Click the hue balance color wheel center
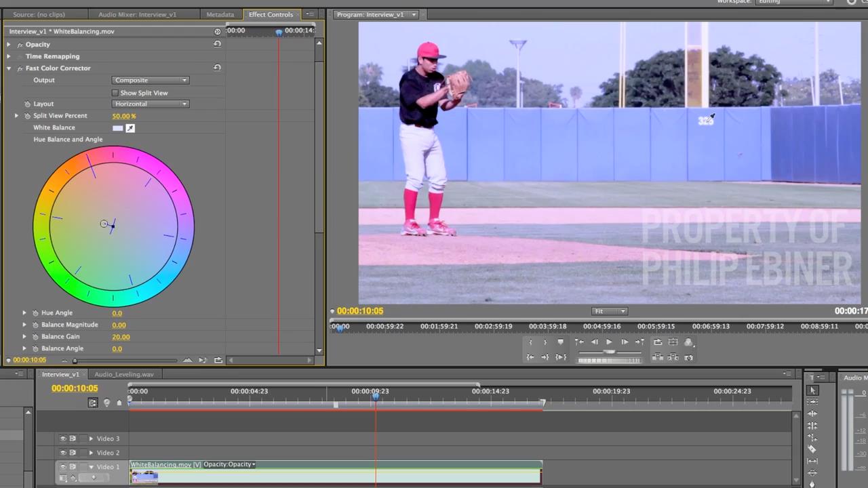 [x=113, y=226]
